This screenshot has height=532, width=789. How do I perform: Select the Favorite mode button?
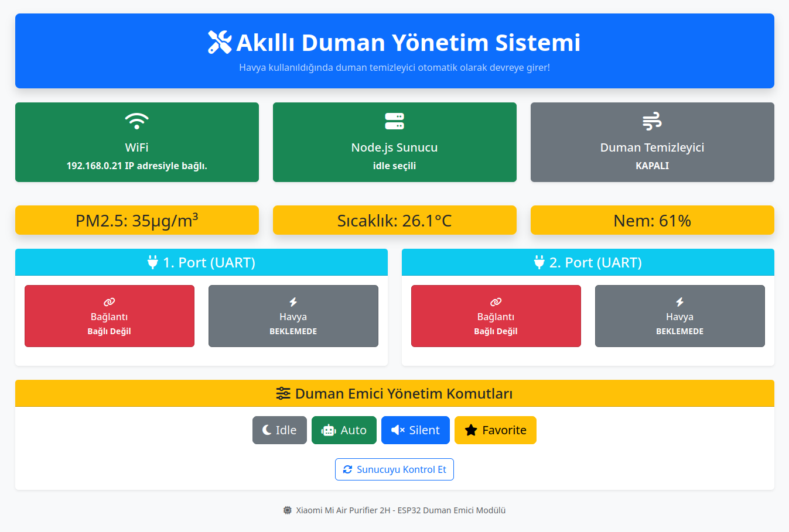tap(495, 430)
